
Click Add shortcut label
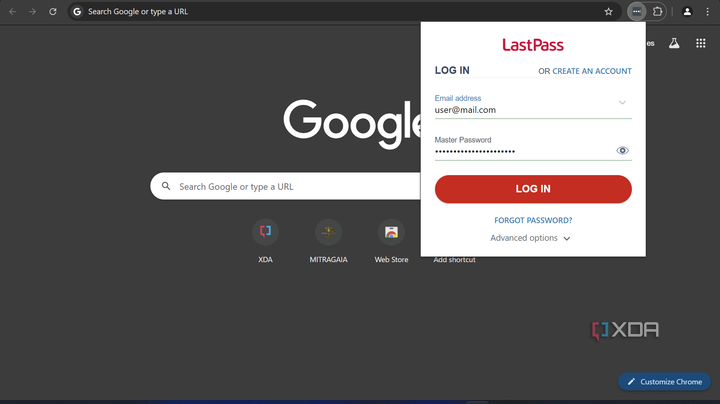(454, 260)
